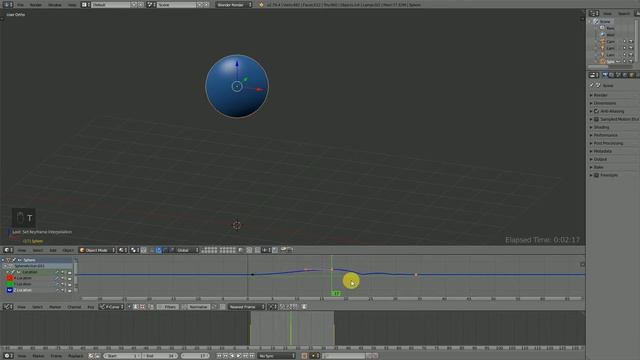Expand the Render panel in properties
Viewport: 640px width, 360px height.
591,95
